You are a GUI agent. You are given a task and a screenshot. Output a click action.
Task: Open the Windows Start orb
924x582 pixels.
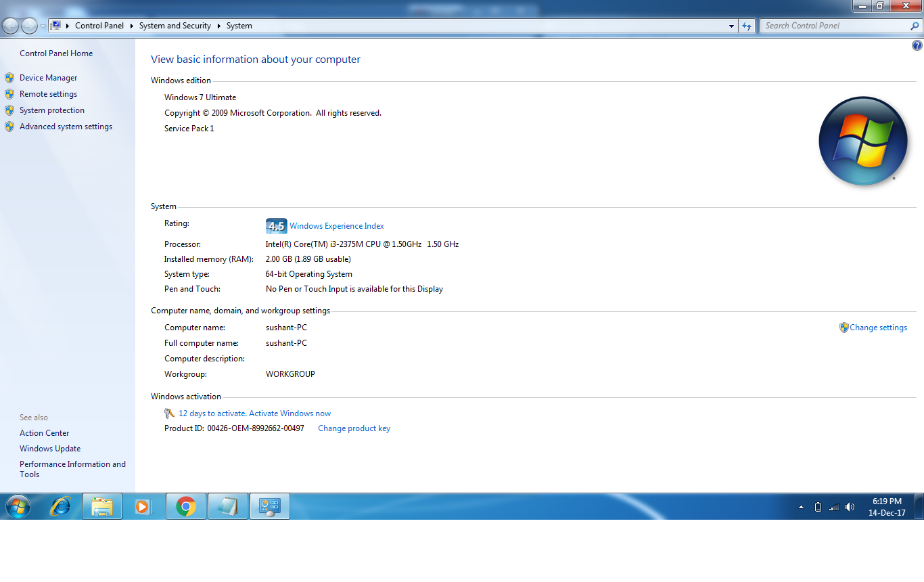point(18,506)
